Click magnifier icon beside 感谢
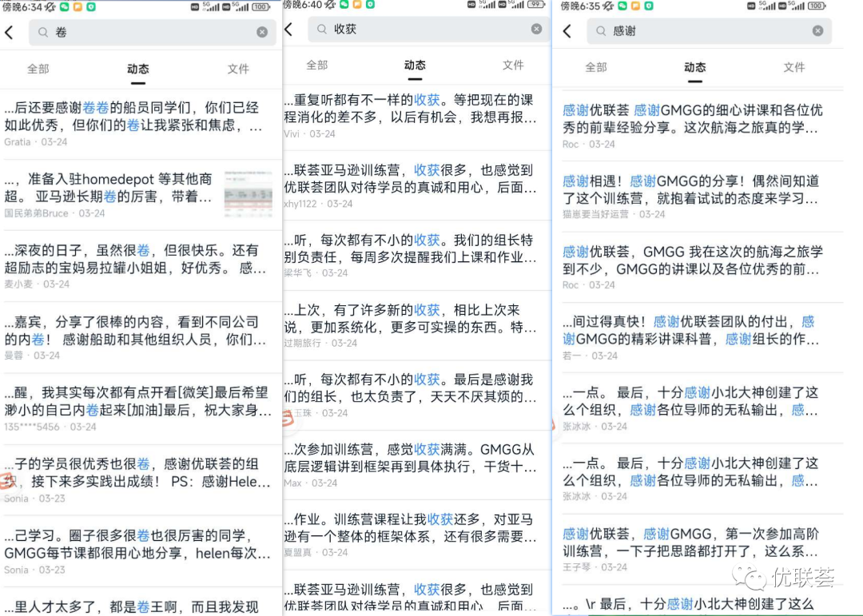This screenshot has width=863, height=616. 601,31
